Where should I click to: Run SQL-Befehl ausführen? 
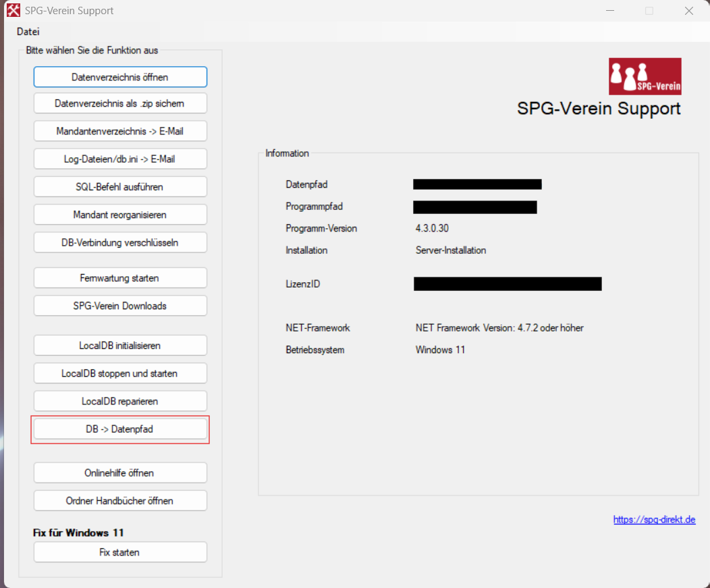click(120, 186)
